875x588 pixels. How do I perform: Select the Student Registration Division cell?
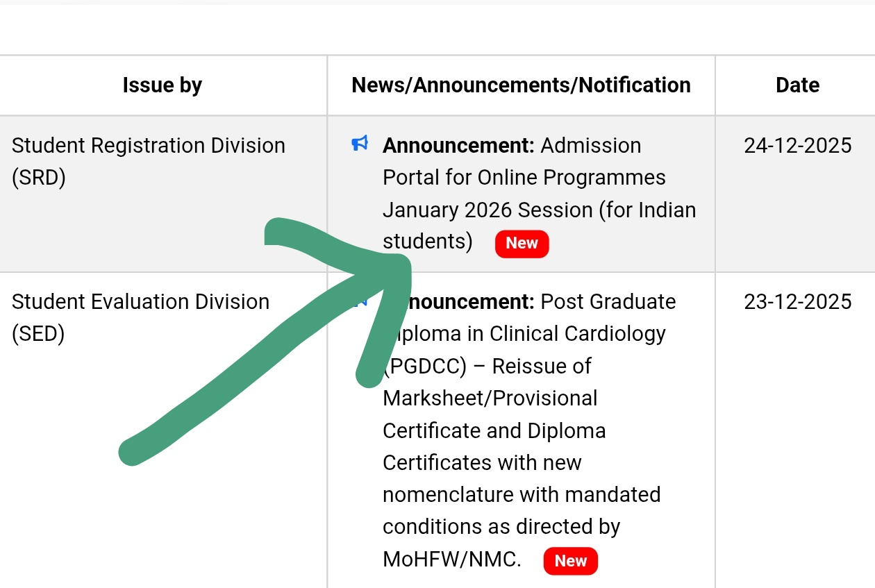pyautogui.click(x=148, y=161)
